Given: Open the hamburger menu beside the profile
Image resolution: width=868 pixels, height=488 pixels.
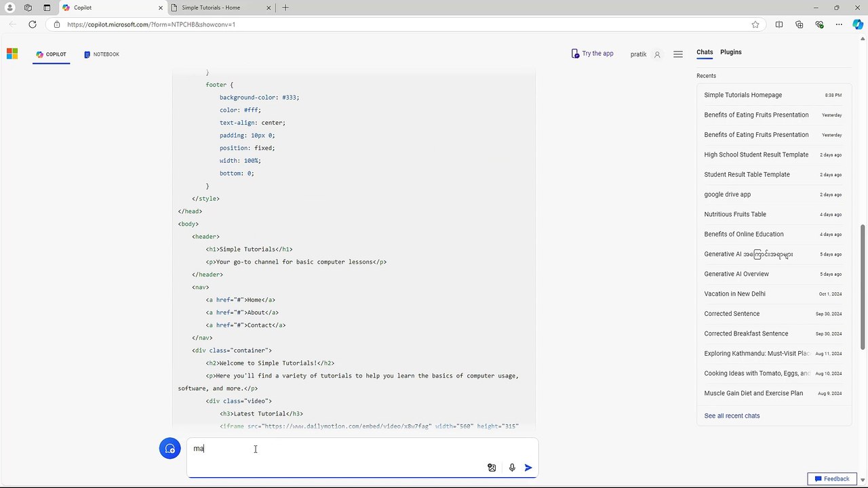Looking at the screenshot, I should 678,54.
